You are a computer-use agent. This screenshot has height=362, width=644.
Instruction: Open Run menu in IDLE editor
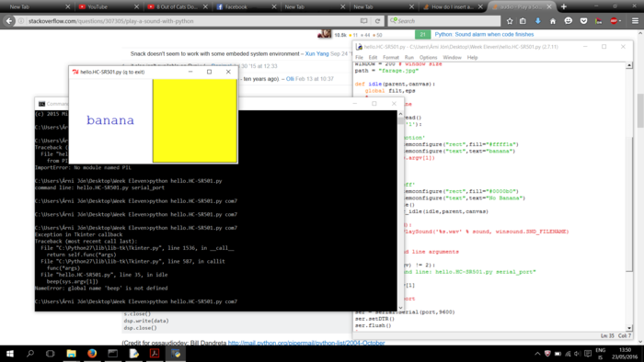tap(409, 57)
